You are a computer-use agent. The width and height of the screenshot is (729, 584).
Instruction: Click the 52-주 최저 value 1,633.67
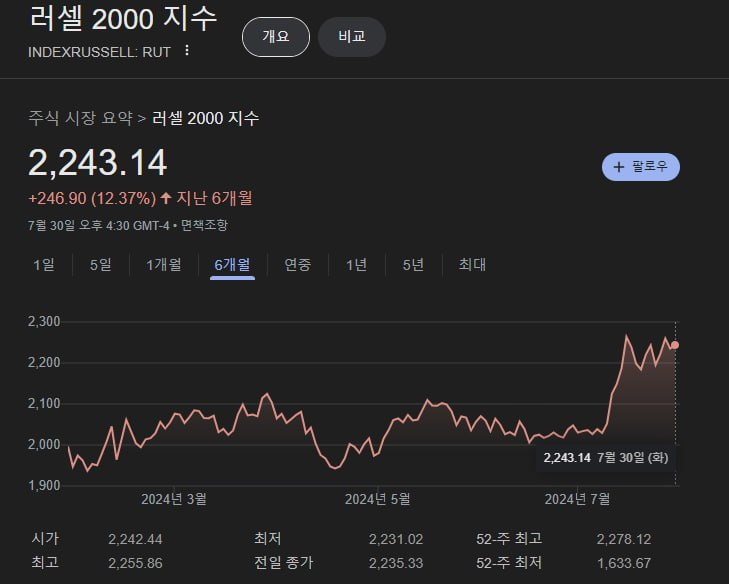click(624, 564)
